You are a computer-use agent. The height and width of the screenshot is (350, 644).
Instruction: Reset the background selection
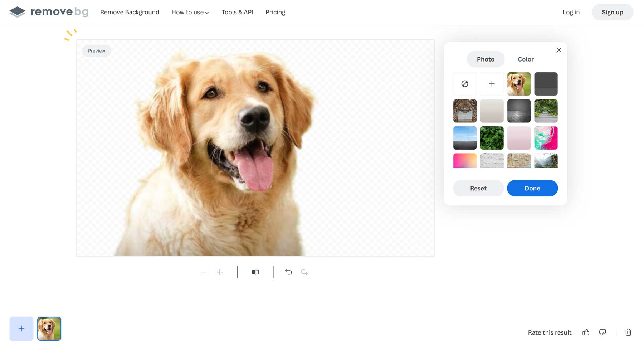pos(478,188)
